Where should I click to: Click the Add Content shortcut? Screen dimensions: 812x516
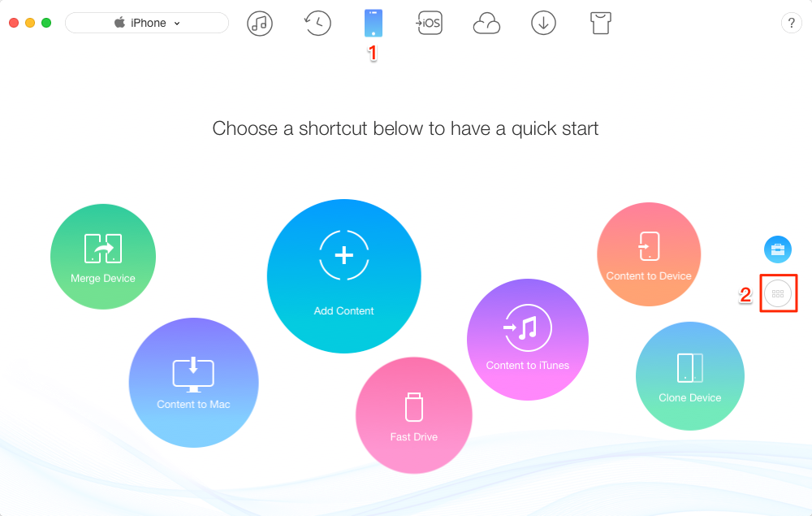pos(343,276)
